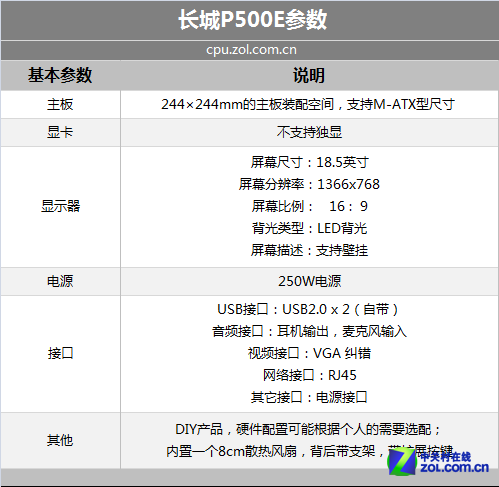Click the 250W电源 cell
This screenshot has height=487, width=499.
pos(310,281)
